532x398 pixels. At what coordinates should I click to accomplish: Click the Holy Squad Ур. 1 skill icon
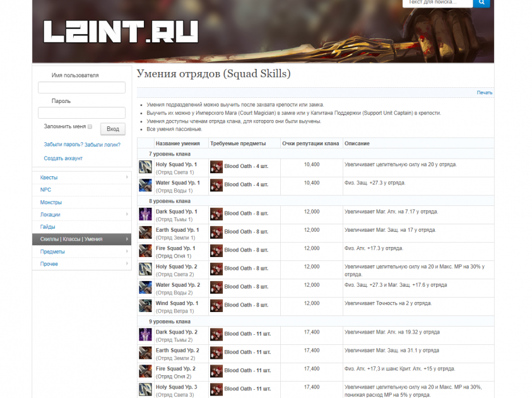(145, 167)
